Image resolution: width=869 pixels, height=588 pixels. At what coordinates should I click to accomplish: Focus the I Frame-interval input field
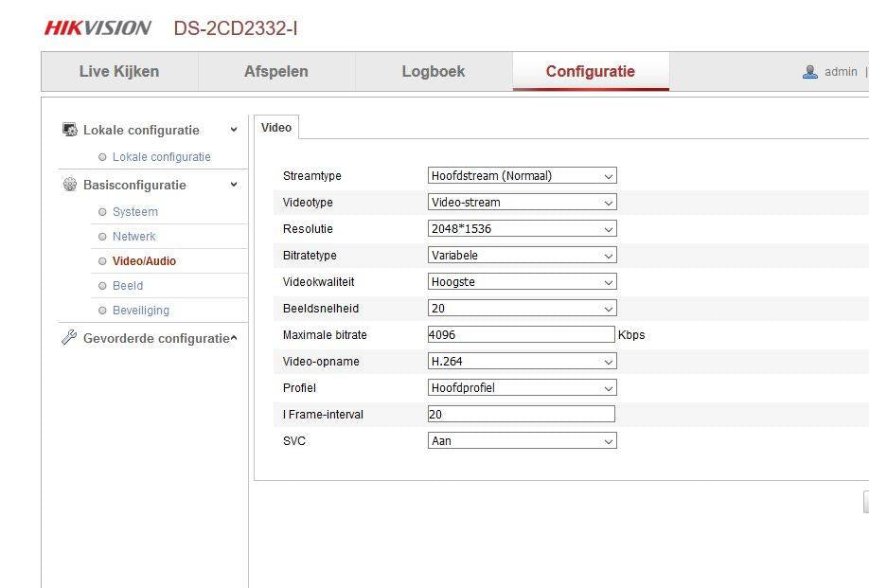pyautogui.click(x=521, y=415)
